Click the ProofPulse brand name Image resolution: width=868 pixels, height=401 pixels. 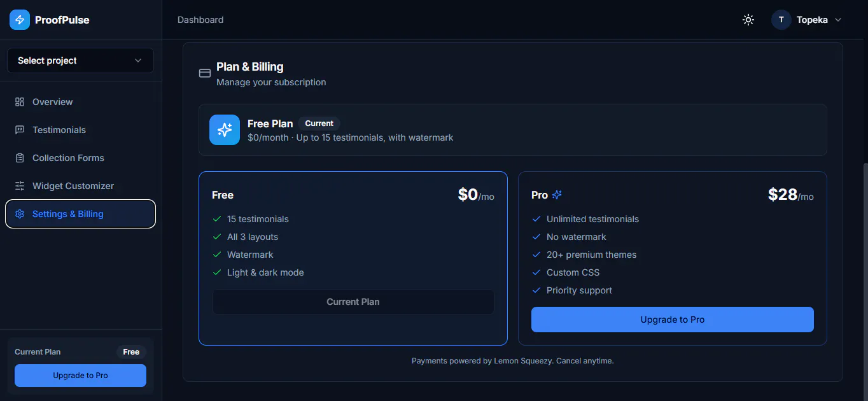tap(62, 20)
